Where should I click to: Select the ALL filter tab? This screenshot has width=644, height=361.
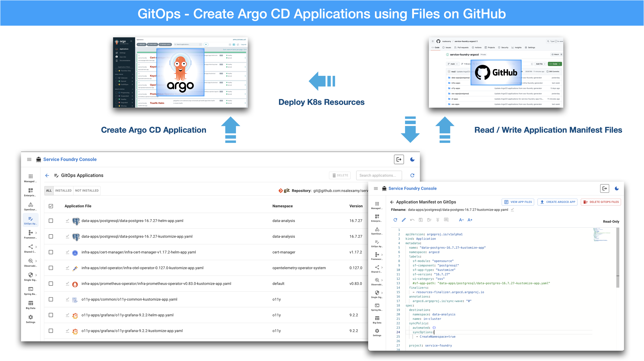click(x=49, y=191)
